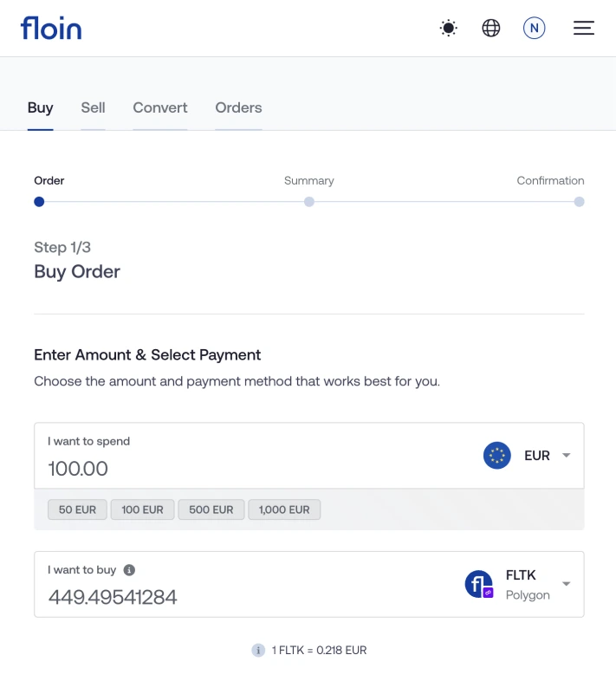The width and height of the screenshot is (616, 681).
Task: Click the Summary step marker dot
Action: point(309,202)
